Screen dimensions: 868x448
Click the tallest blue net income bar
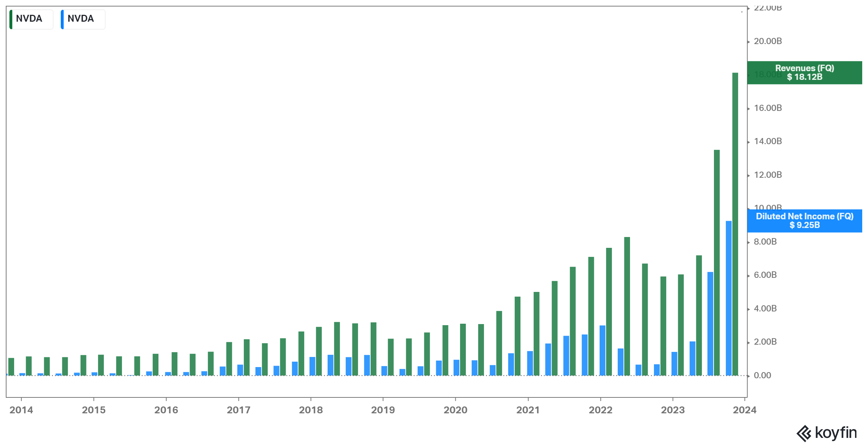coord(728,298)
